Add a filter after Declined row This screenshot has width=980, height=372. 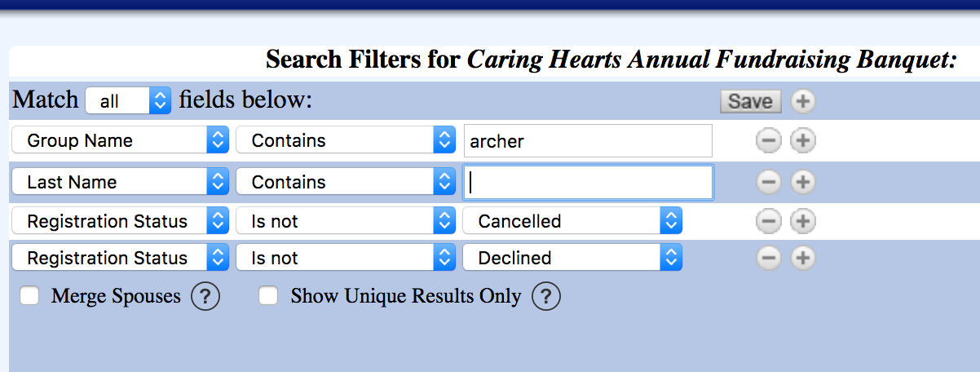tap(803, 258)
